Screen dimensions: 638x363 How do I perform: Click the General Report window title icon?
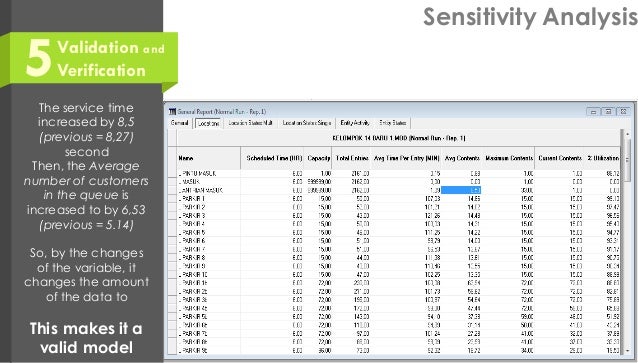pyautogui.click(x=173, y=112)
